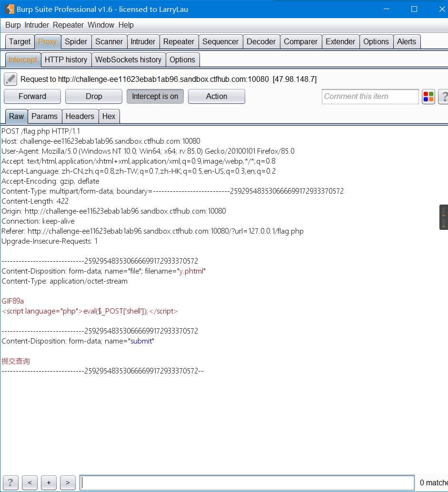Click the pencil edit icon beside Request to
This screenshot has width=448, height=492.
10,79
